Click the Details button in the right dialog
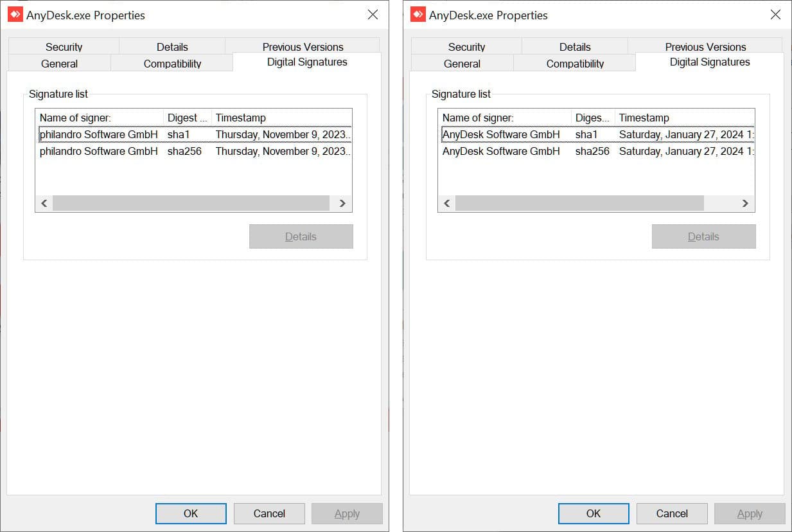This screenshot has width=792, height=532. point(703,236)
